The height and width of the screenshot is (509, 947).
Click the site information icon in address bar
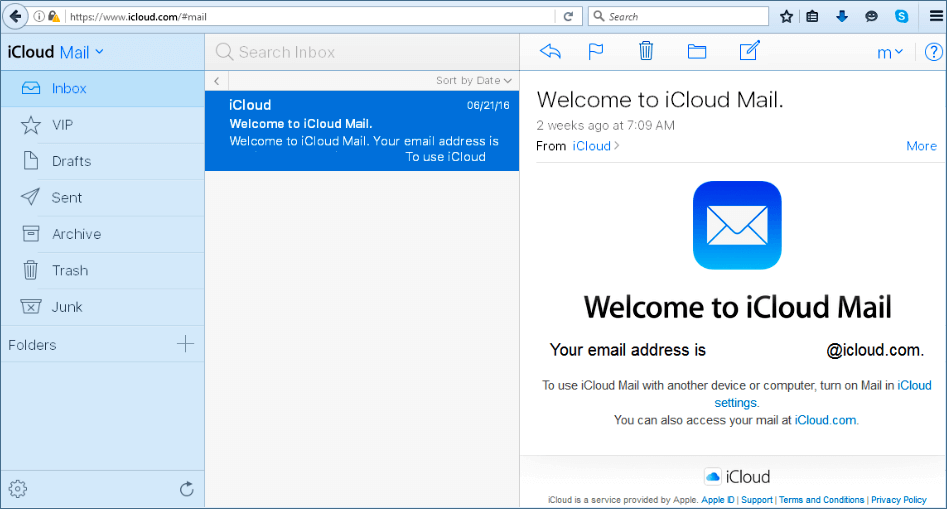39,16
